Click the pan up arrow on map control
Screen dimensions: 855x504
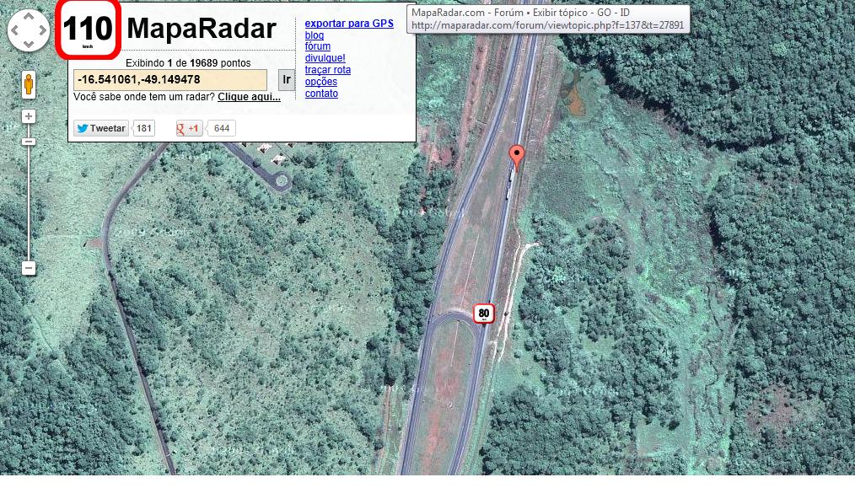click(x=29, y=18)
